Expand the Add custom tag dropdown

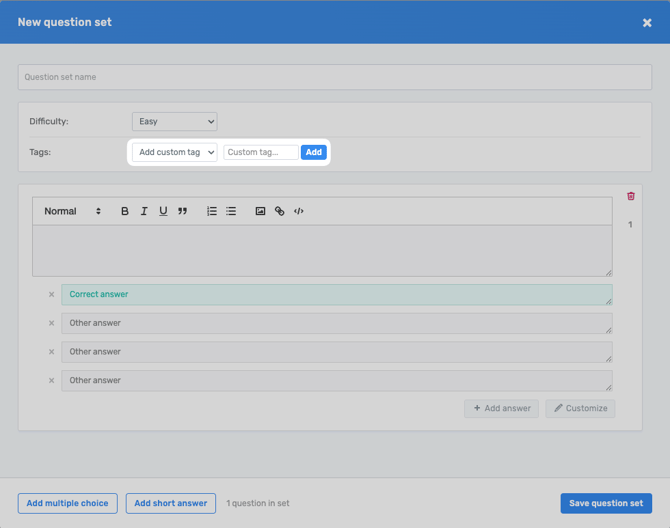pos(174,152)
